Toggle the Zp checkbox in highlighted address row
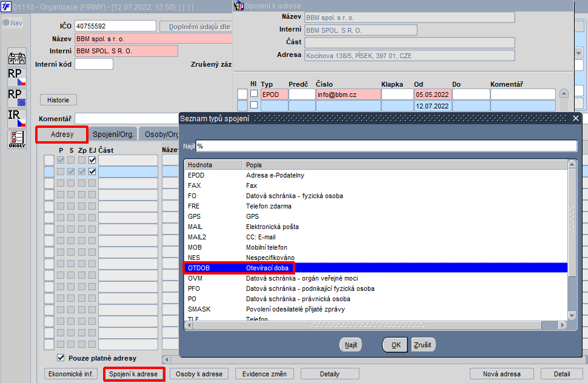 [x=82, y=172]
